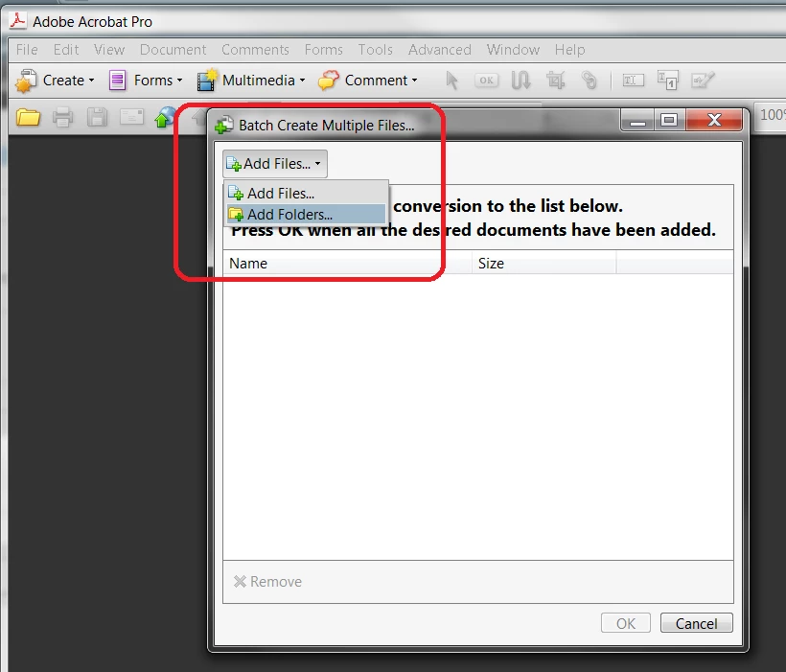Click the Size column header
Screen dimensions: 786x672
(543, 264)
